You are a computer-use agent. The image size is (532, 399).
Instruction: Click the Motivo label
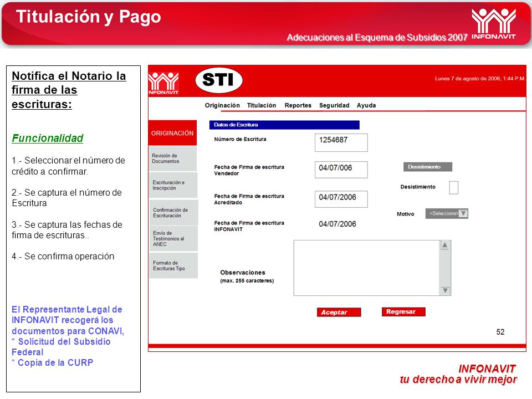406,214
